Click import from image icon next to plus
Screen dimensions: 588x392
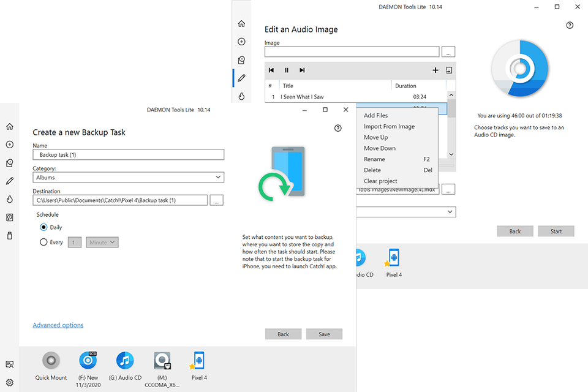point(449,70)
